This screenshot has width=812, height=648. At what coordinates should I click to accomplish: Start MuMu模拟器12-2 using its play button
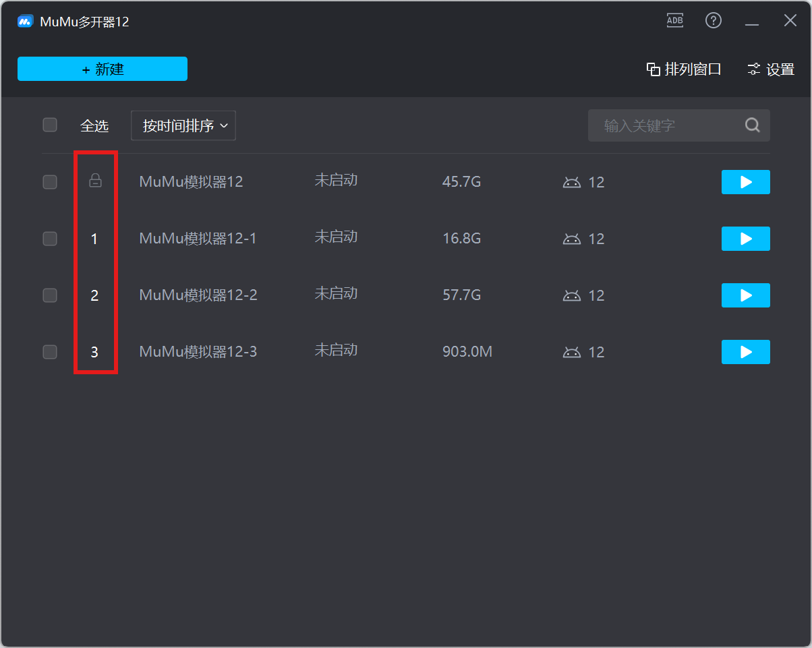[x=745, y=295]
